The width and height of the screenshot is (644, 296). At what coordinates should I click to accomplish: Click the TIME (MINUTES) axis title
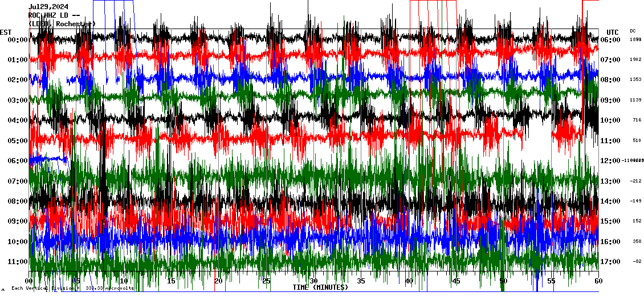(320, 287)
